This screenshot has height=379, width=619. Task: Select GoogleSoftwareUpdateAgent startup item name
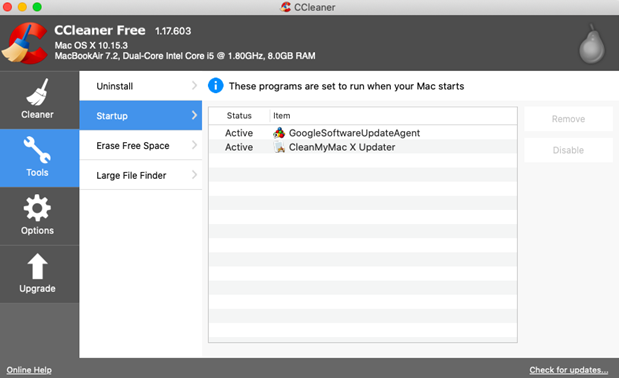(355, 133)
